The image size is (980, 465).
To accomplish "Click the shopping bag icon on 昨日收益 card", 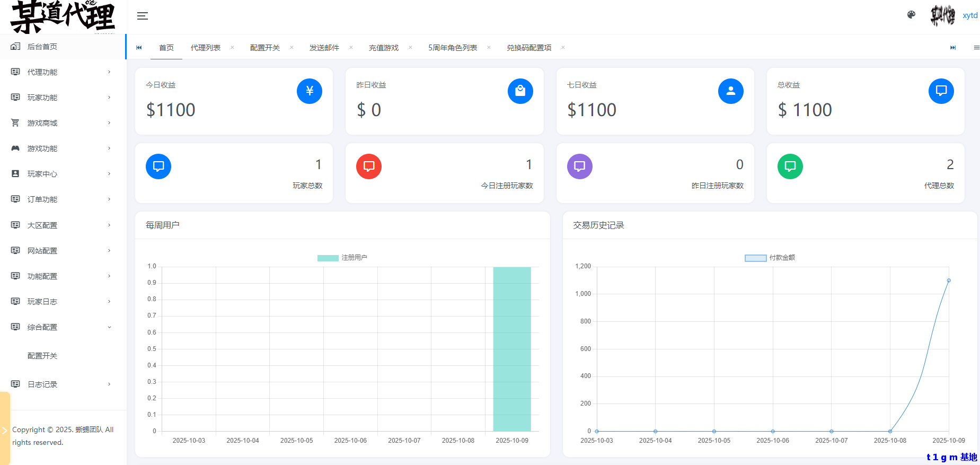I will click(520, 91).
